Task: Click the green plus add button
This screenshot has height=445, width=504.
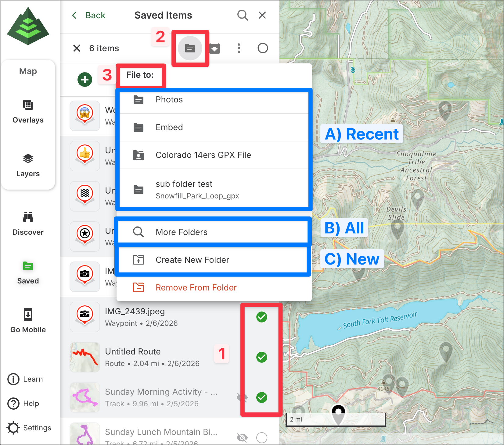Action: tap(85, 80)
